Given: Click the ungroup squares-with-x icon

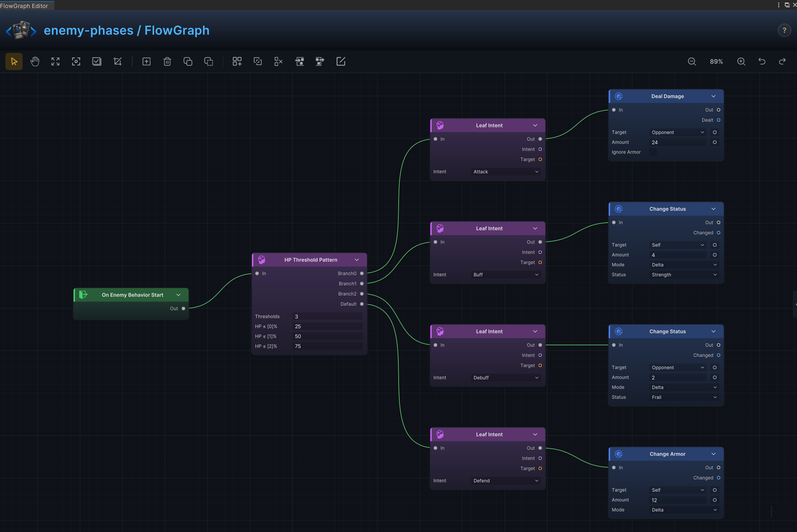Looking at the screenshot, I should (278, 61).
